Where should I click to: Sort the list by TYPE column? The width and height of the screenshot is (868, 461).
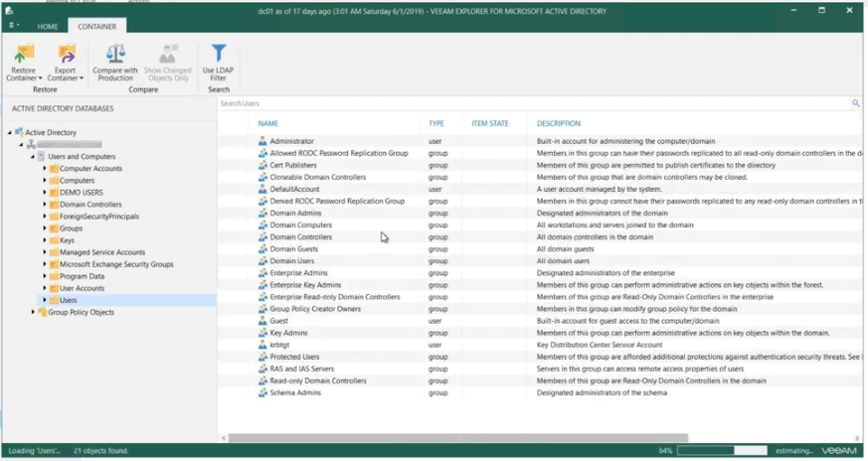[436, 123]
